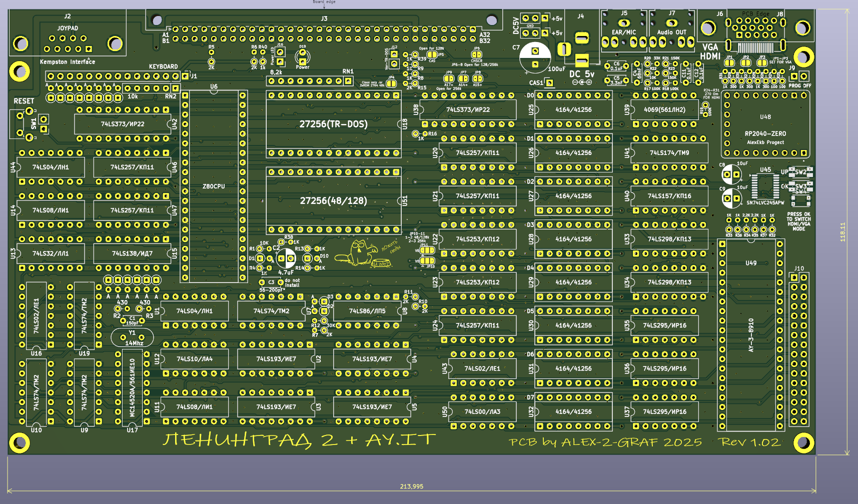
Task: Click the C7 100uF capacitor
Action: pyautogui.click(x=535, y=57)
